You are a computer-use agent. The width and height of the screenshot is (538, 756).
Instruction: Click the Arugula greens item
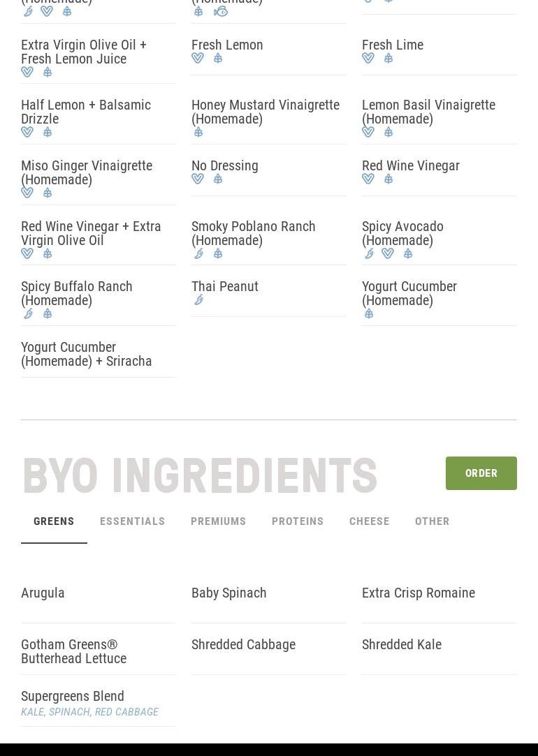[43, 593]
